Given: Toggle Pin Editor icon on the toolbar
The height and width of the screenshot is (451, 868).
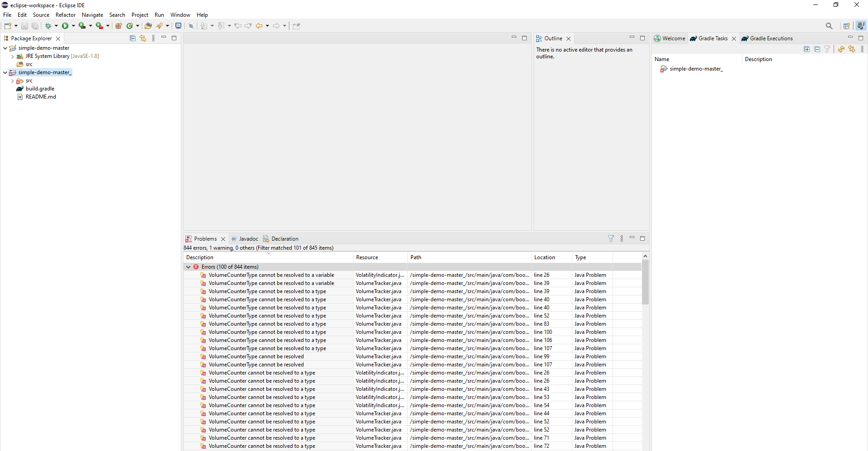Looking at the screenshot, I should 297,26.
